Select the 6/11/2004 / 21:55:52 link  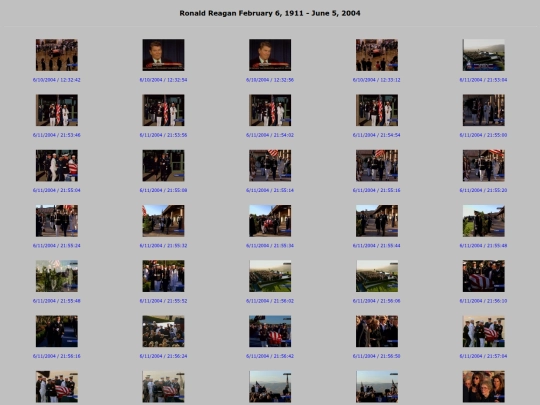point(163,301)
